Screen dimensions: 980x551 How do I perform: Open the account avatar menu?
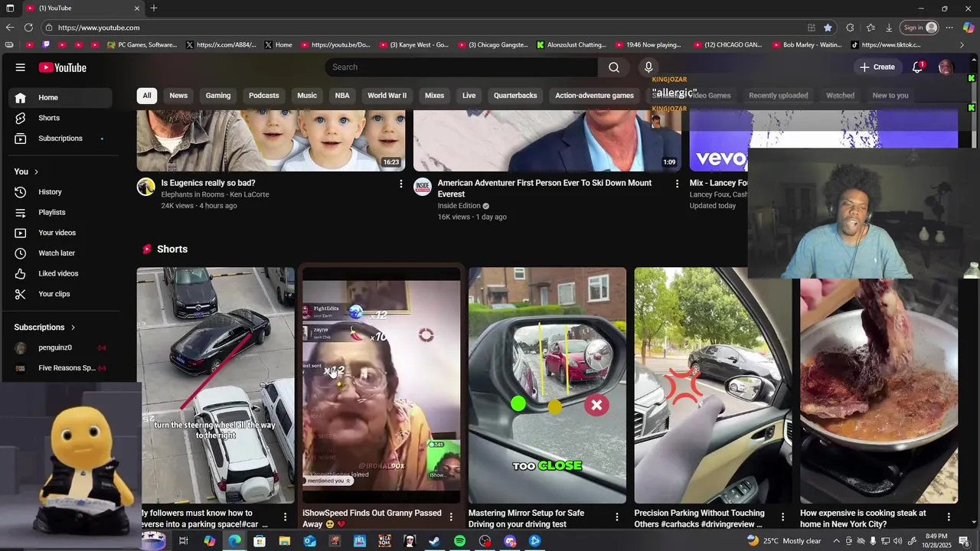click(x=946, y=67)
